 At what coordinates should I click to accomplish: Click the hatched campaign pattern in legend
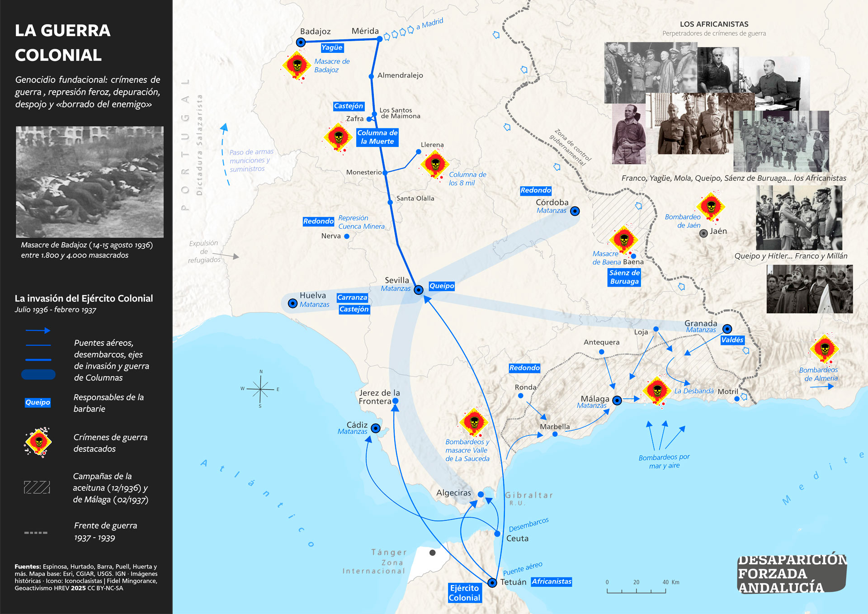pyautogui.click(x=37, y=487)
